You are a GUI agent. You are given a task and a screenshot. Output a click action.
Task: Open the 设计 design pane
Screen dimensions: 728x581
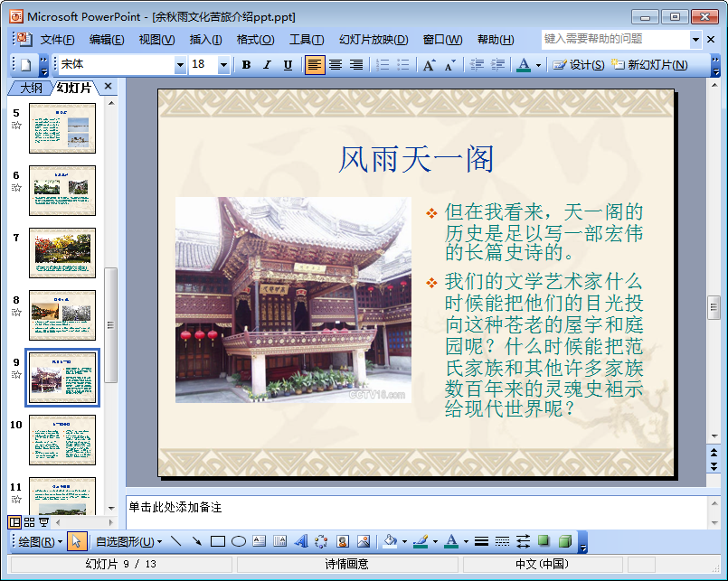coord(579,65)
